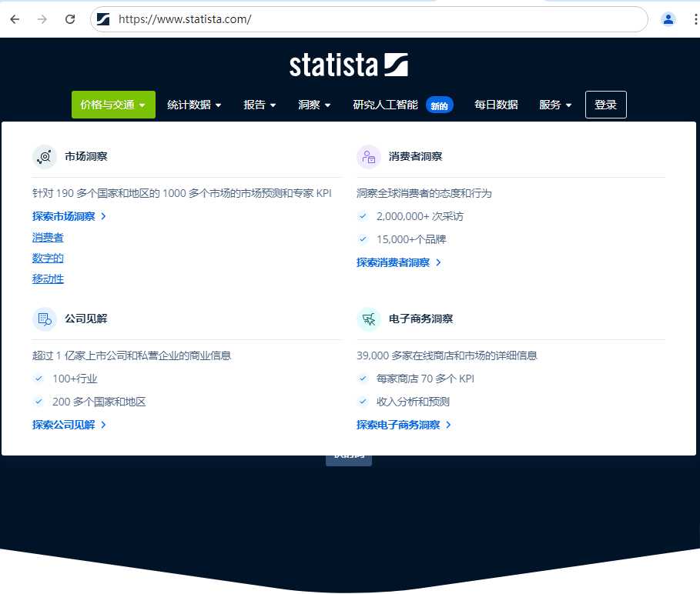The width and height of the screenshot is (700, 594).
Task: Click the Statista favicon in the address bar
Action: (x=103, y=19)
